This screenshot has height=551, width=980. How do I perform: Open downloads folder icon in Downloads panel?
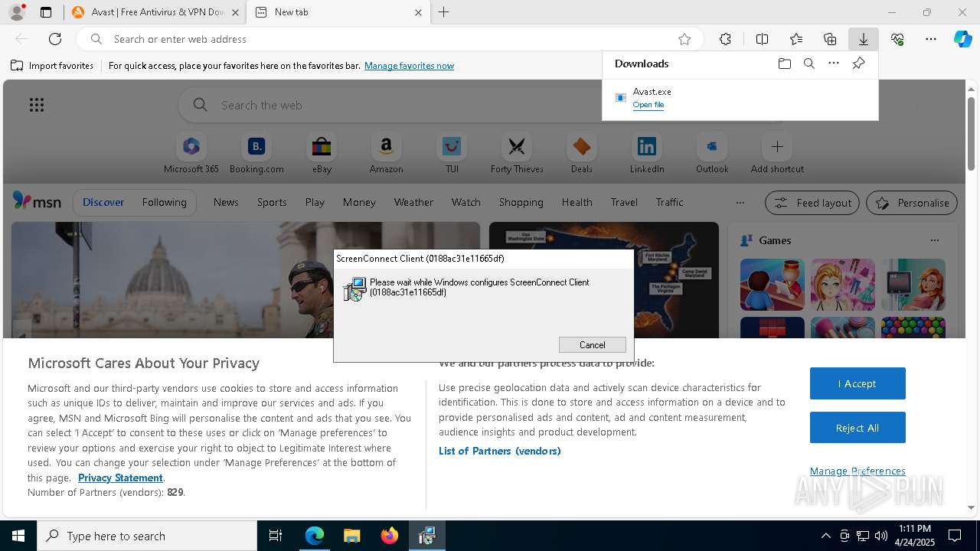(785, 64)
